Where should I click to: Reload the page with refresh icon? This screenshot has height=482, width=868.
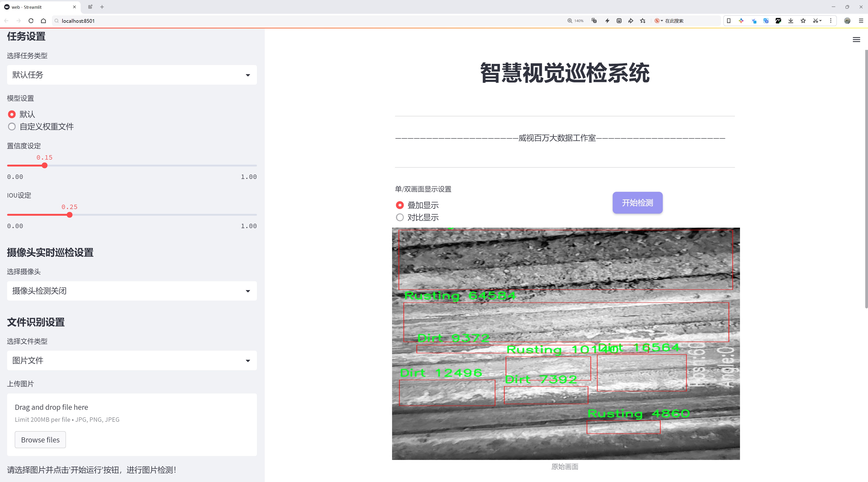tap(31, 20)
